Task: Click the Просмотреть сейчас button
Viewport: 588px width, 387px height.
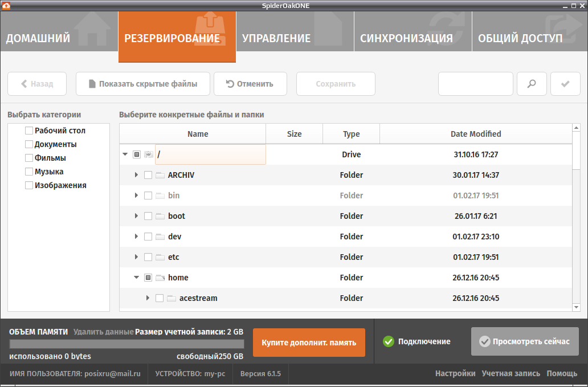Action: 525,341
